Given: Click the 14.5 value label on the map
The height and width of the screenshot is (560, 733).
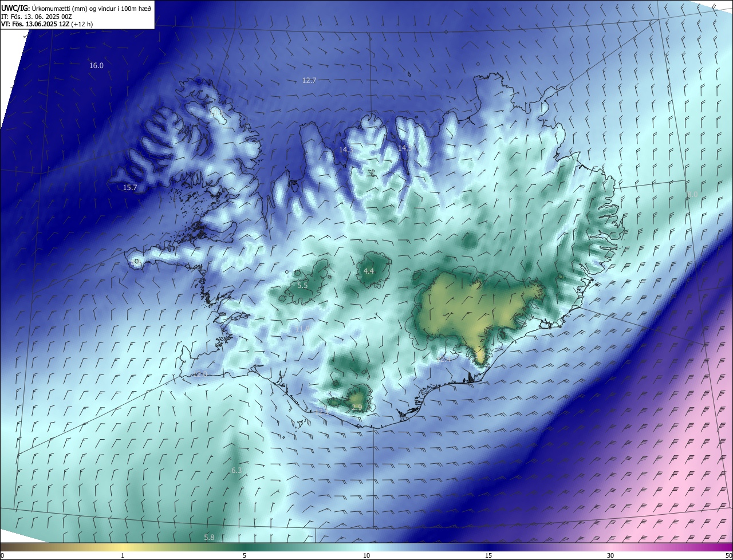Looking at the screenshot, I should tap(404, 148).
